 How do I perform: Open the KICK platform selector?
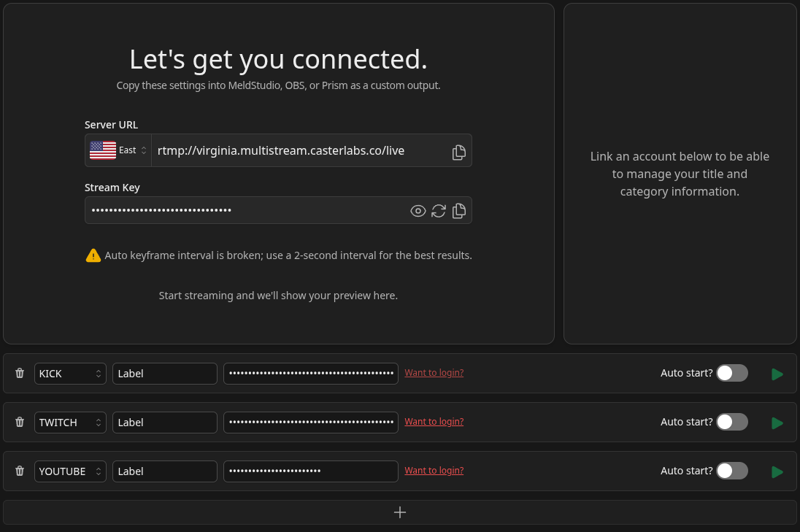[x=70, y=373]
